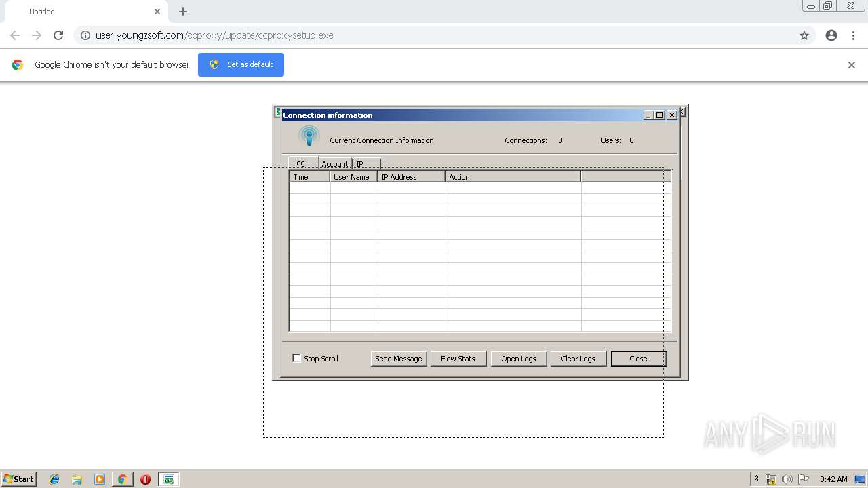Screen dimensions: 868x488
Task: Open Chrome's three-dot menu
Action: [x=853, y=35]
